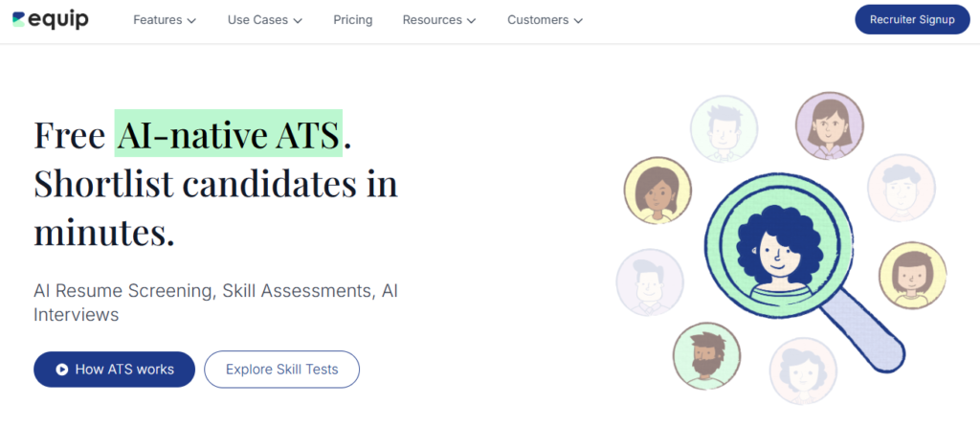The image size is (980, 427).
Task: Expand the Use Cases chevron arrow
Action: [298, 21]
